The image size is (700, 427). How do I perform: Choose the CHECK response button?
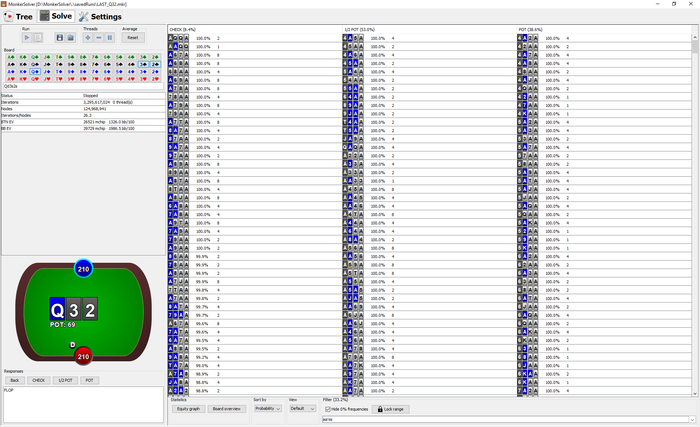pyautogui.click(x=39, y=381)
